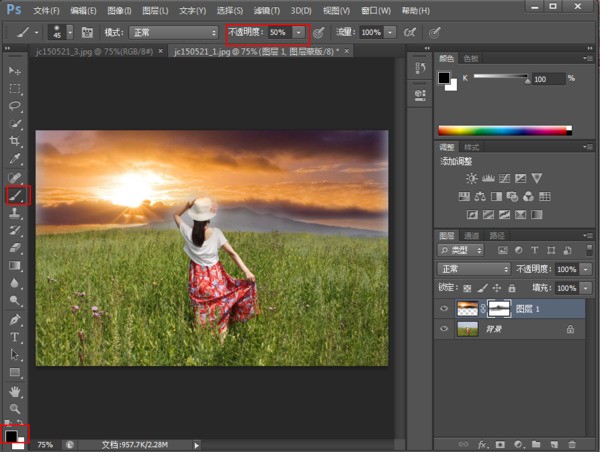Select the Pen tool

click(x=15, y=320)
